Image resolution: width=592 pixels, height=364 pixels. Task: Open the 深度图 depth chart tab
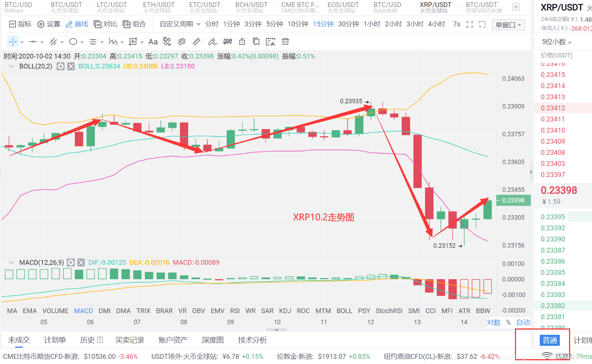pos(213,340)
